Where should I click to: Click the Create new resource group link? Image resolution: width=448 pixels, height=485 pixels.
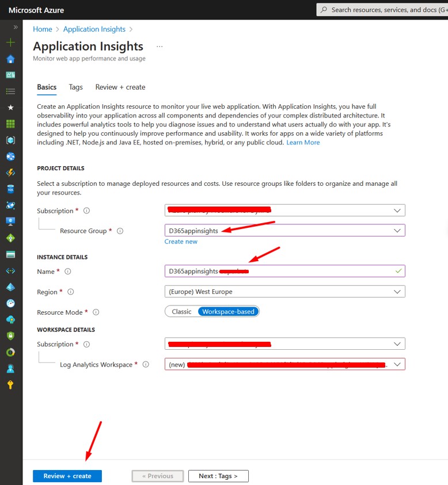[181, 242]
